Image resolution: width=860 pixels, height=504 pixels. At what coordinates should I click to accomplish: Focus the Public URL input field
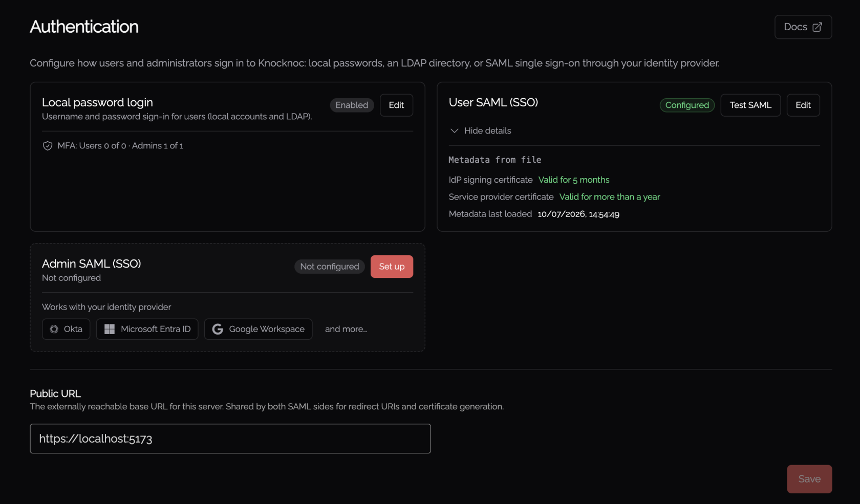(230, 439)
